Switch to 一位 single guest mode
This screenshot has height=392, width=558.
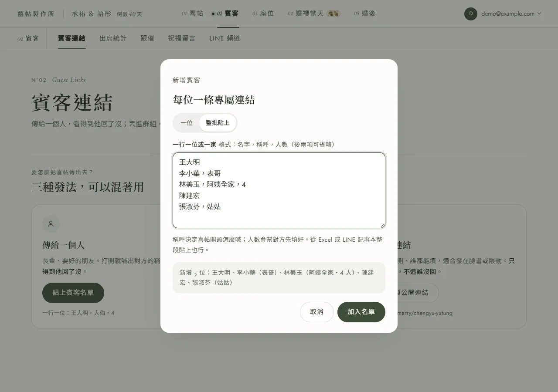[187, 123]
